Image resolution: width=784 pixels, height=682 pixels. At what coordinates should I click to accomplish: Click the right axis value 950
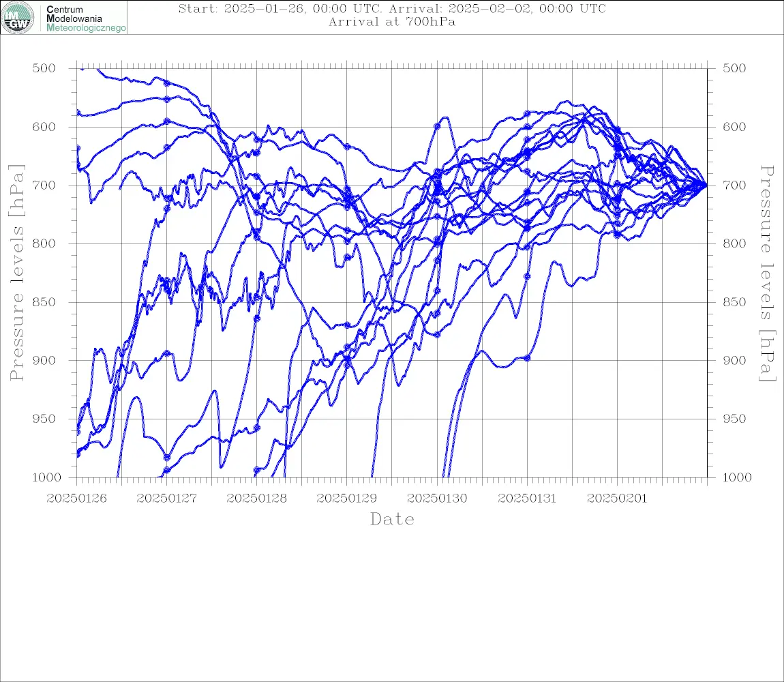click(734, 418)
